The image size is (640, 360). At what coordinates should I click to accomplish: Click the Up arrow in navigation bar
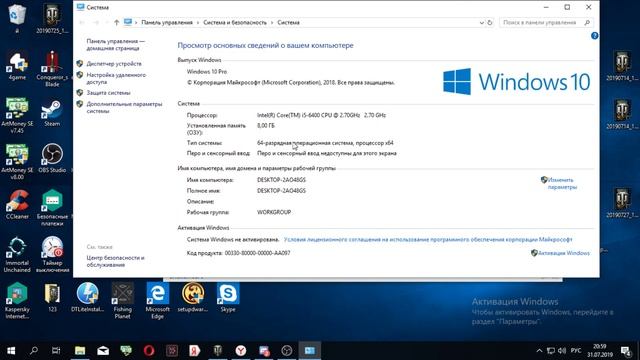click(116, 22)
